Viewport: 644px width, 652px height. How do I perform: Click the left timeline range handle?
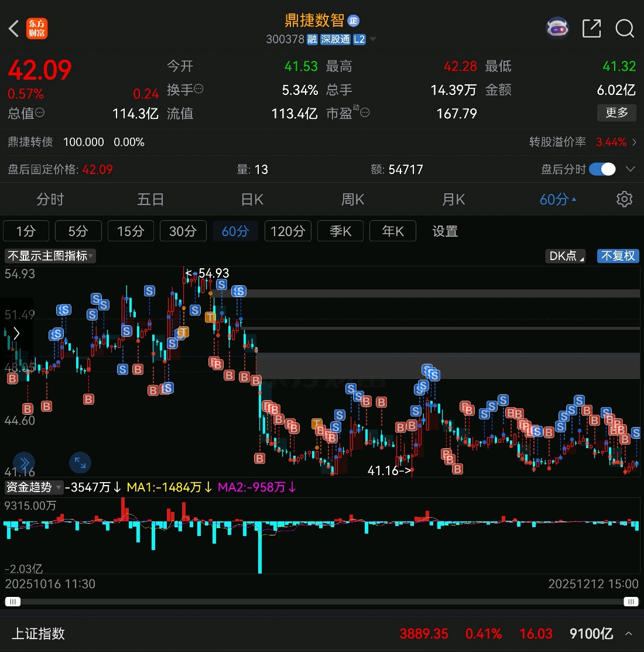pos(12,602)
